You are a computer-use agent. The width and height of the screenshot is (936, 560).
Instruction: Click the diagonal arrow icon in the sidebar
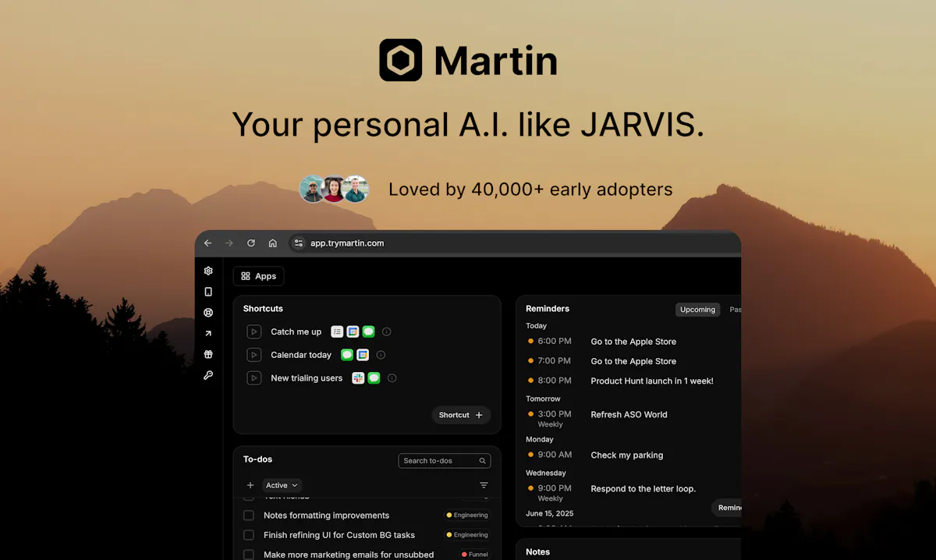[x=208, y=334]
